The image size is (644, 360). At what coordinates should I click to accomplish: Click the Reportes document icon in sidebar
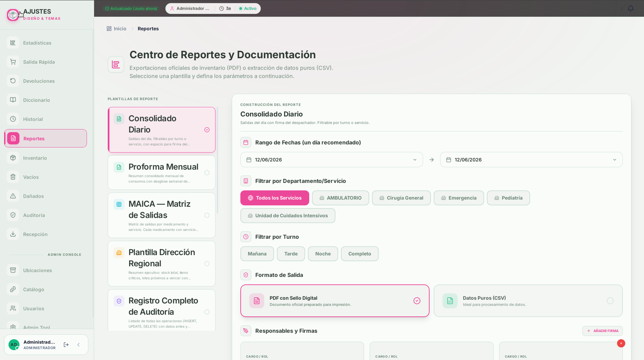[13, 138]
